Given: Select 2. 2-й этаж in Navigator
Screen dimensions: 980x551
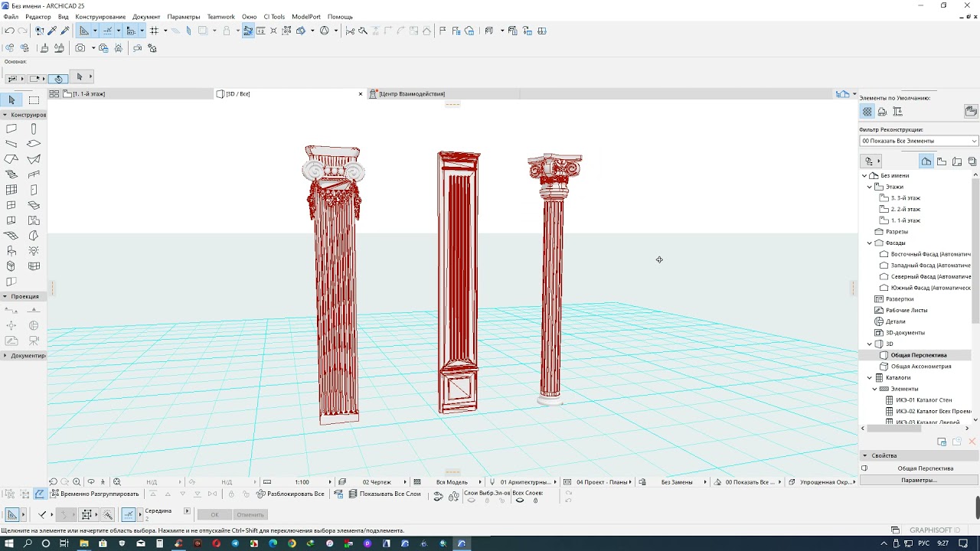Looking at the screenshot, I should click(905, 209).
